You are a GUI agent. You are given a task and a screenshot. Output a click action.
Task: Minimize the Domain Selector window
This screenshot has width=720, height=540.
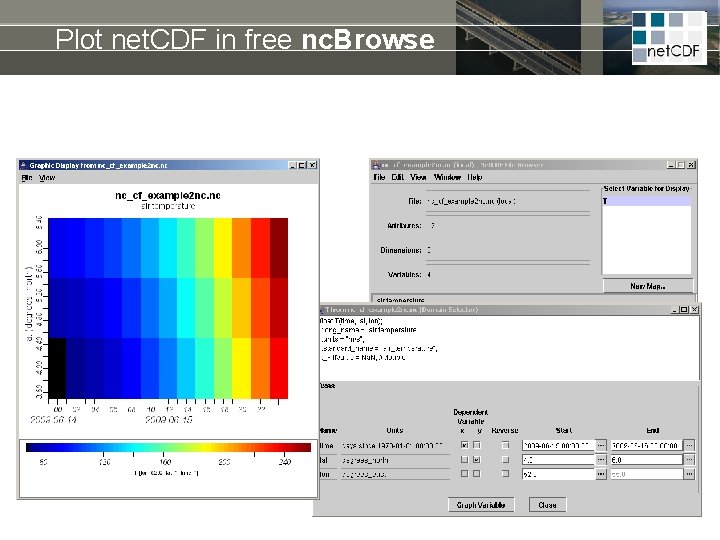[x=675, y=310]
